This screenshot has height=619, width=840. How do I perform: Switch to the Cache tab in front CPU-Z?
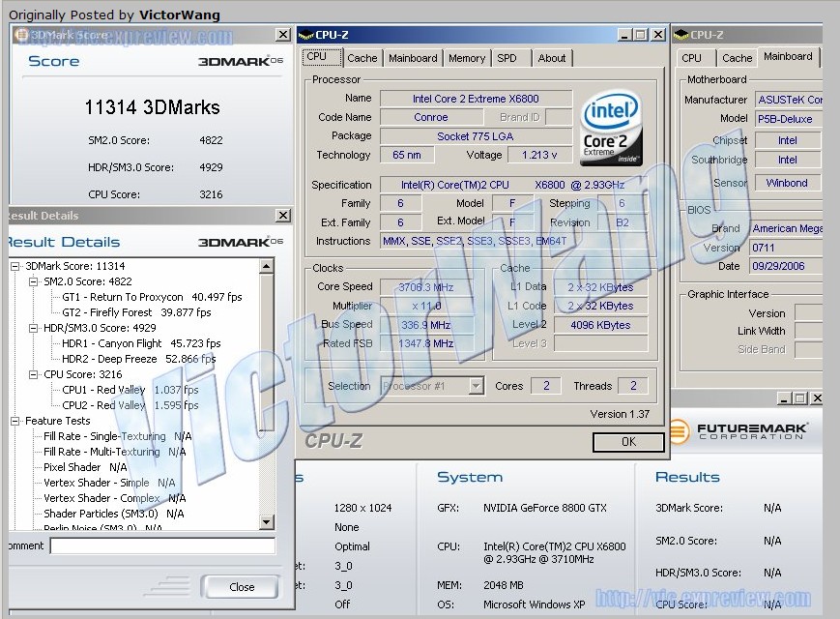pyautogui.click(x=362, y=58)
